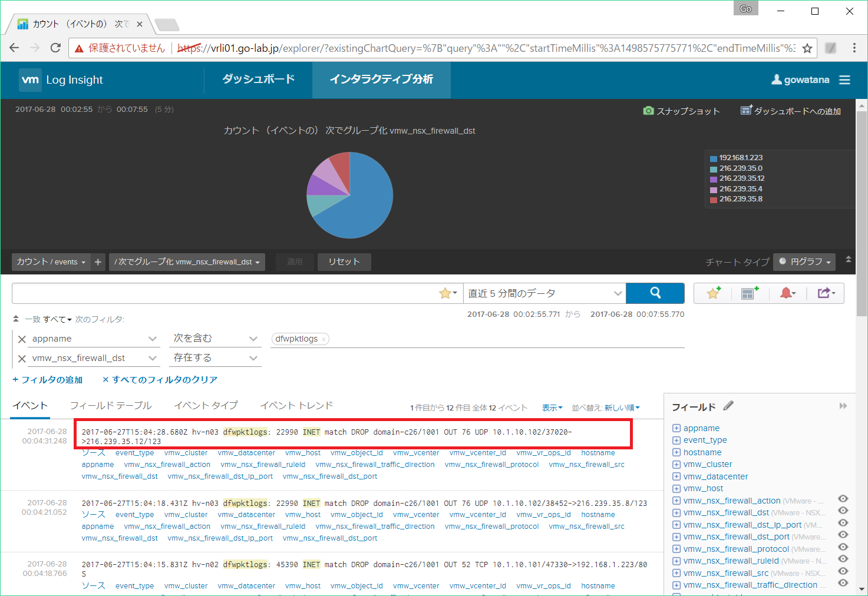Toggle visibility of vmw_nsx_firewall_protocol field
The width and height of the screenshot is (868, 596).
[x=843, y=547]
